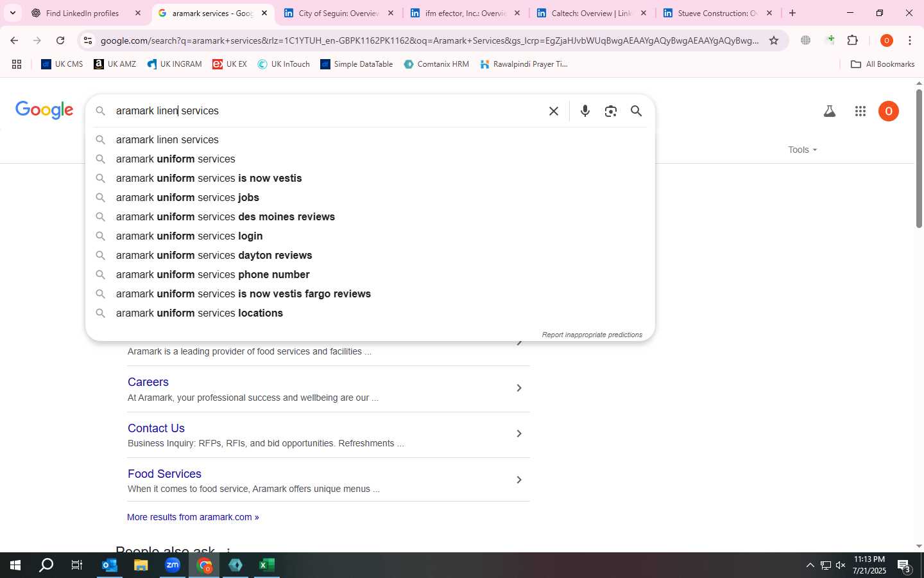The image size is (924, 578).
Task: Open Search by image camera icon
Action: (611, 111)
